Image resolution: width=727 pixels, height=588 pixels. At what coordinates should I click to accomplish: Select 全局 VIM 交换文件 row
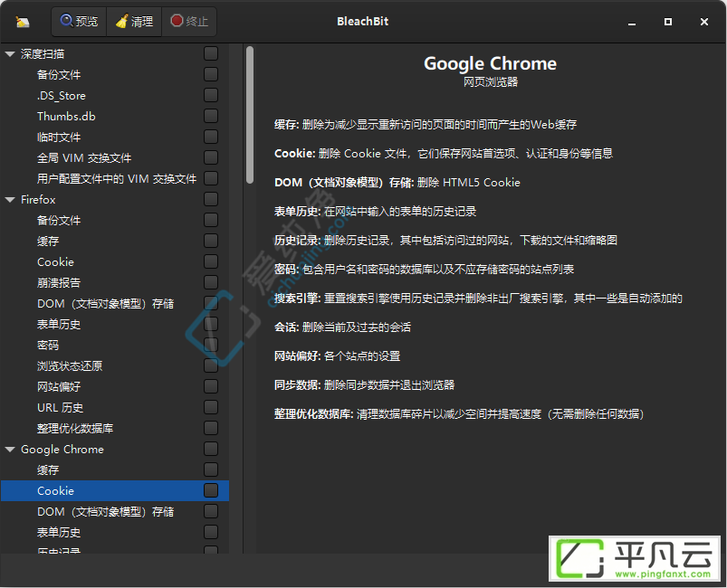pyautogui.click(x=114, y=158)
